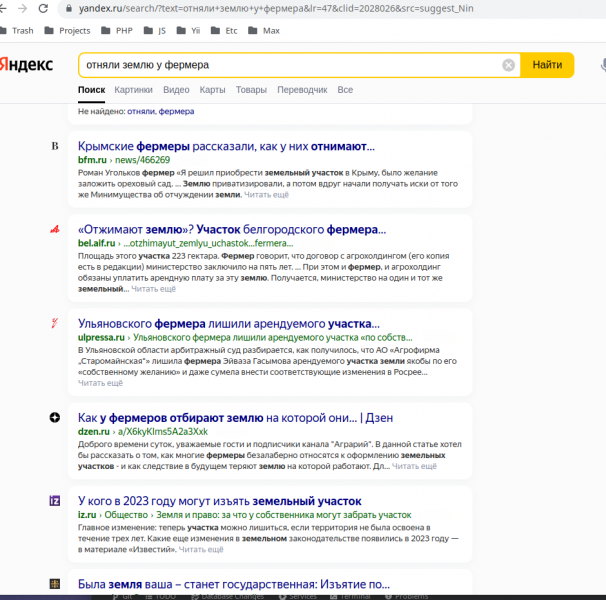Click the bel.aif.ru site favicon
This screenshot has width=606, height=600.
55,230
